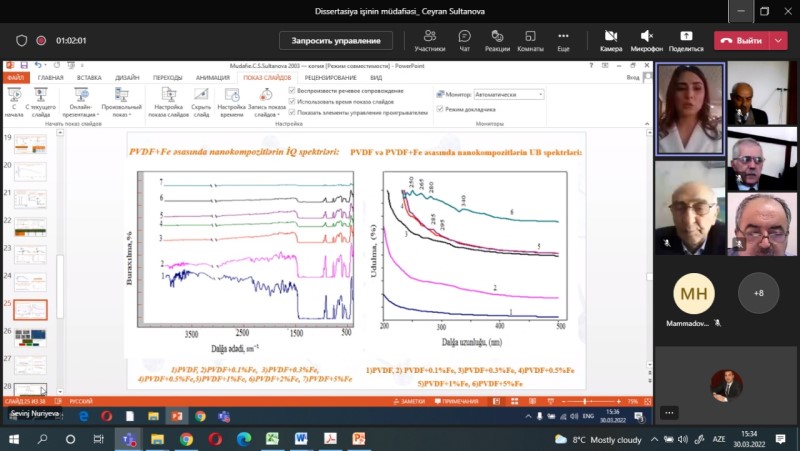Select slide 19 thumbnail
Image resolution: width=800 pixels, height=451 pixels.
tap(30, 144)
